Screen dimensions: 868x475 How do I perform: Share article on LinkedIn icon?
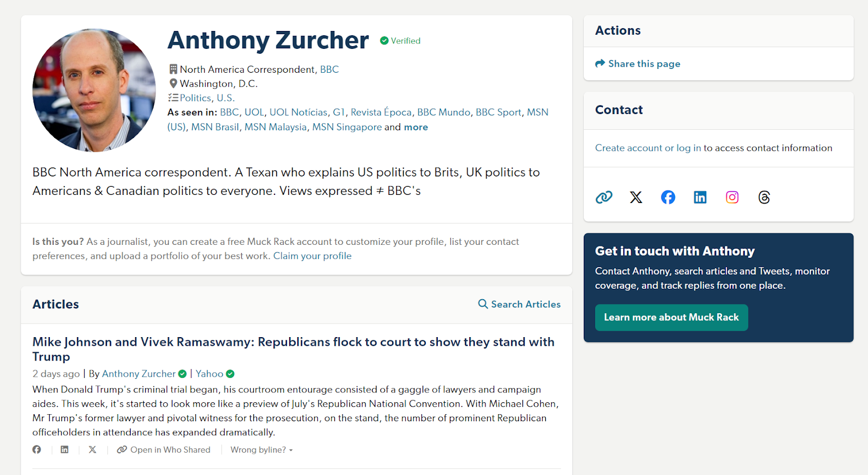(x=65, y=449)
